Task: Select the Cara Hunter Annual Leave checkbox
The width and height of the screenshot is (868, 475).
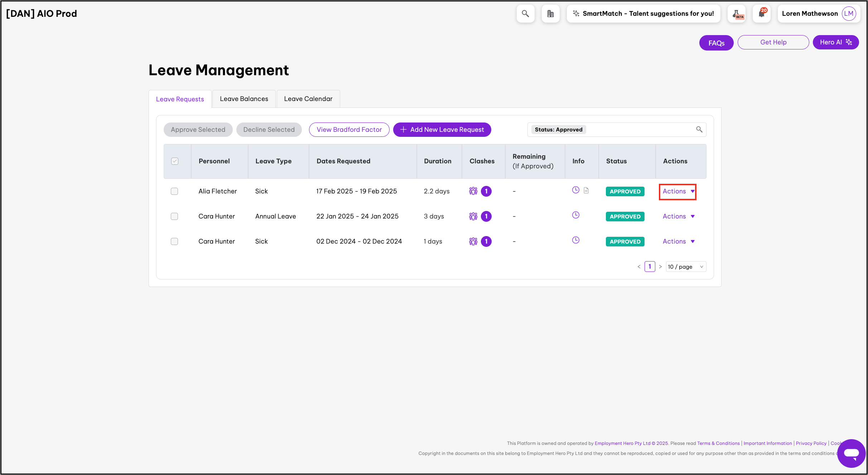Action: [x=174, y=216]
